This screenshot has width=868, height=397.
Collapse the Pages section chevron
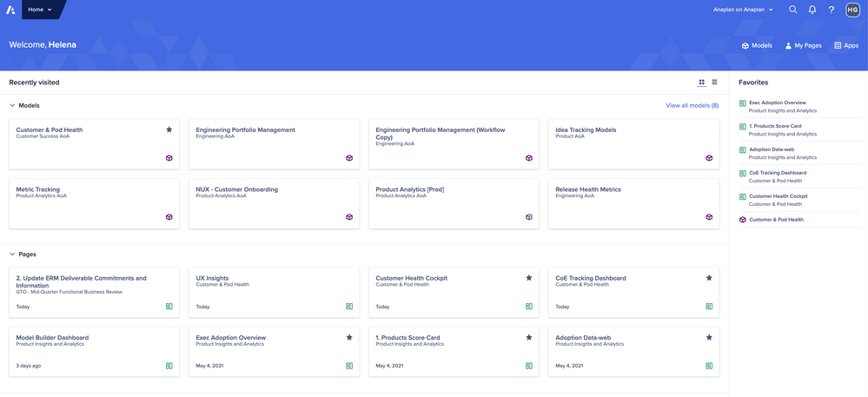12,255
